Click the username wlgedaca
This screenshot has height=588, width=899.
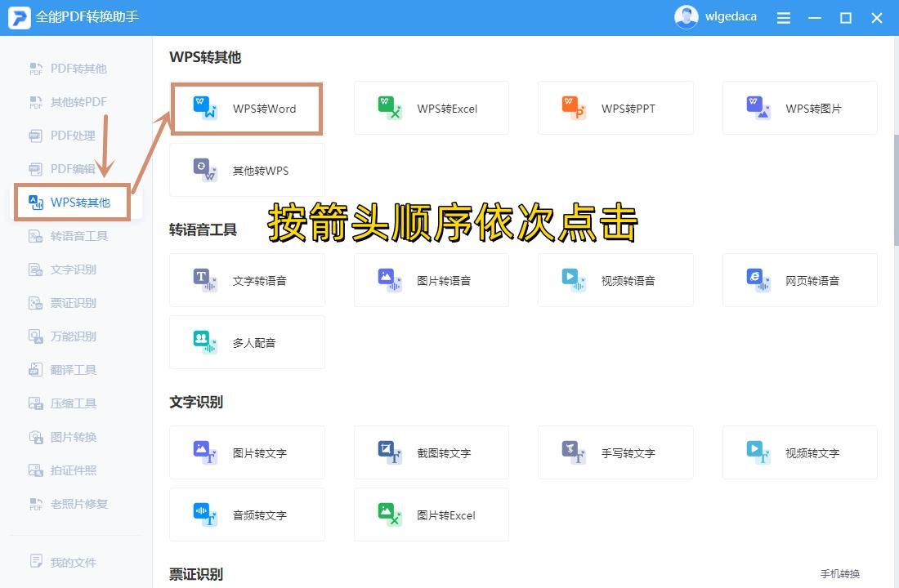point(731,16)
